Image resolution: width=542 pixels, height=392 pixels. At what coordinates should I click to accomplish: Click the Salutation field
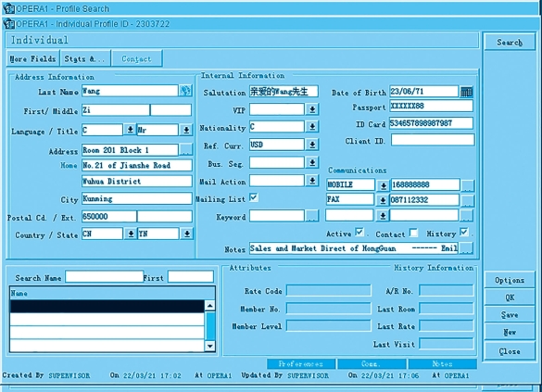click(284, 91)
